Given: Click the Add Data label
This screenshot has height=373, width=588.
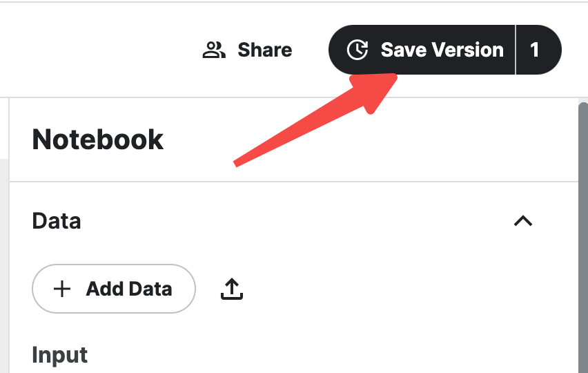Looking at the screenshot, I should coord(128,289).
